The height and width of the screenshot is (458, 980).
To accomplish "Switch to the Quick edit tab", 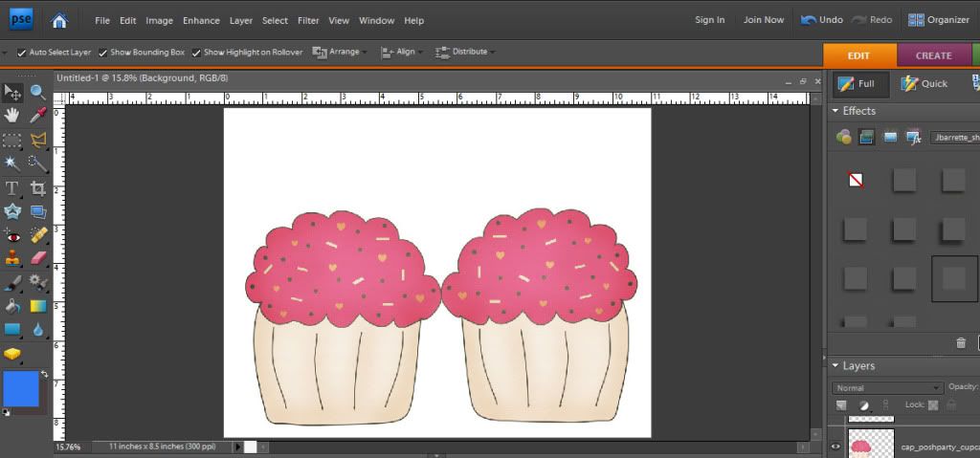I will 924,84.
